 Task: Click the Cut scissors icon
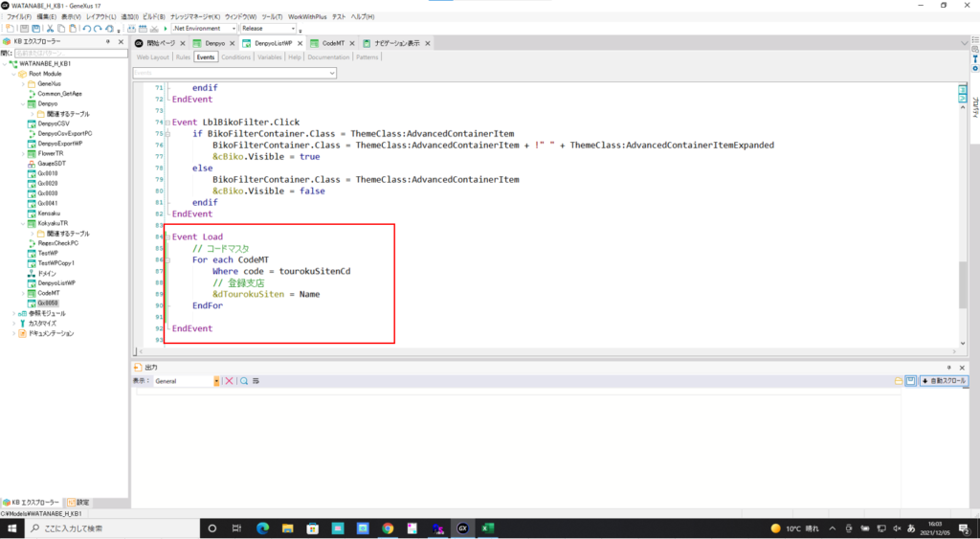[50, 29]
